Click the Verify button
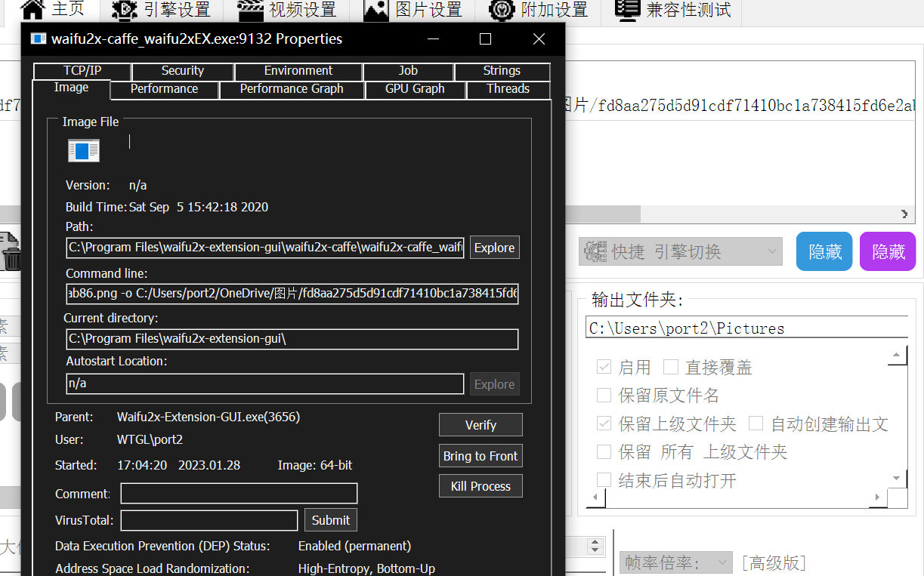This screenshot has height=576, width=924. click(481, 425)
